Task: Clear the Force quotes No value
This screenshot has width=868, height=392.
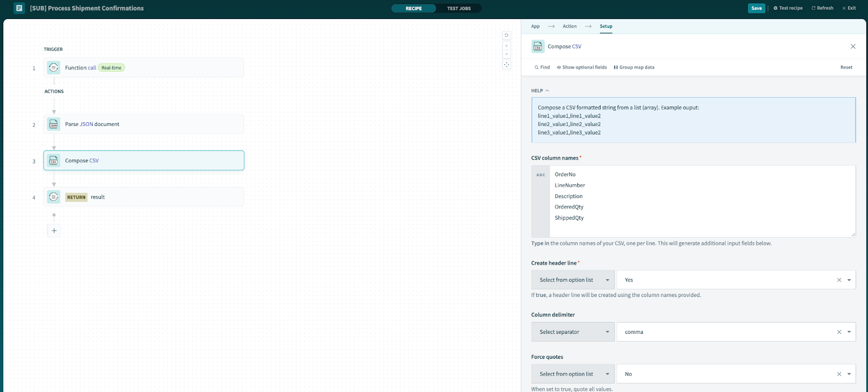Action: coord(839,374)
